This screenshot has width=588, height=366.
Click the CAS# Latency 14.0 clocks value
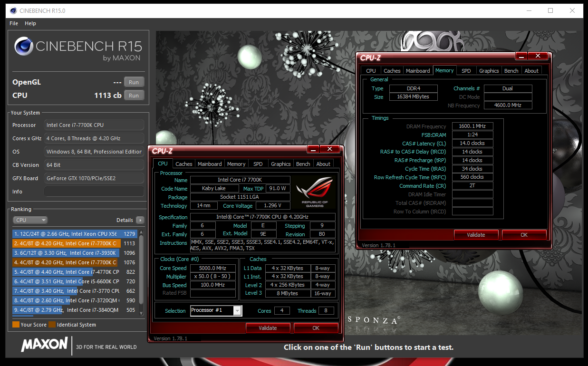472,143
